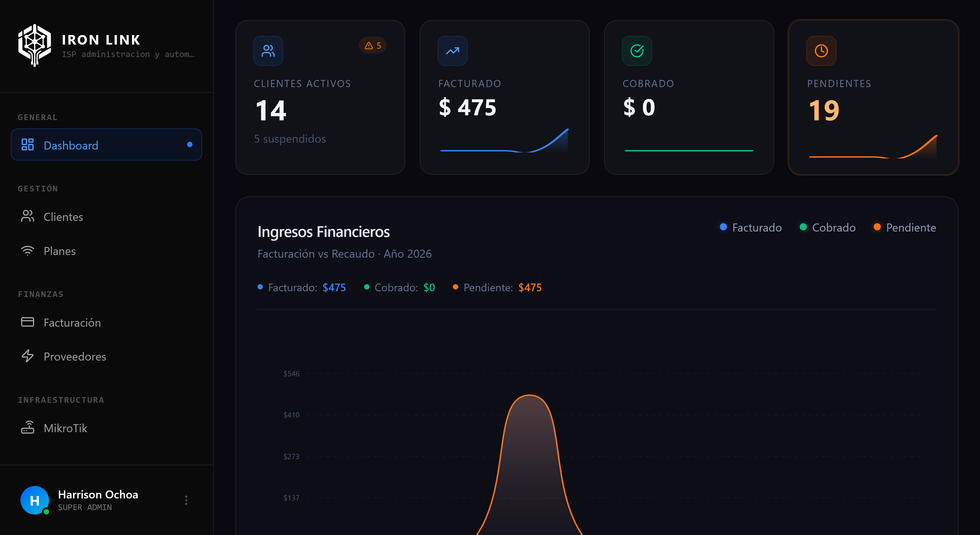Click the Clientes Activos users icon
This screenshot has width=980, height=535.
[268, 51]
